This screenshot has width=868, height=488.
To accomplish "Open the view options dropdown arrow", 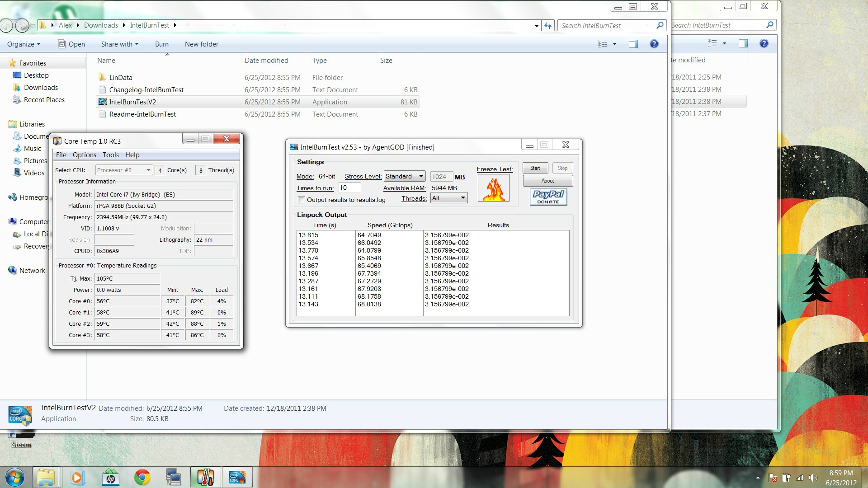I will (x=614, y=44).
